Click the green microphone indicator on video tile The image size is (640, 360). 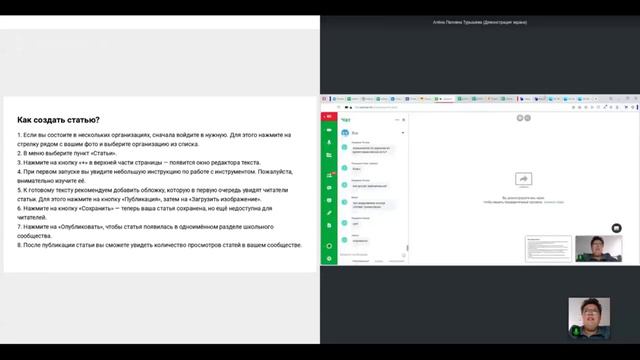click(x=576, y=331)
